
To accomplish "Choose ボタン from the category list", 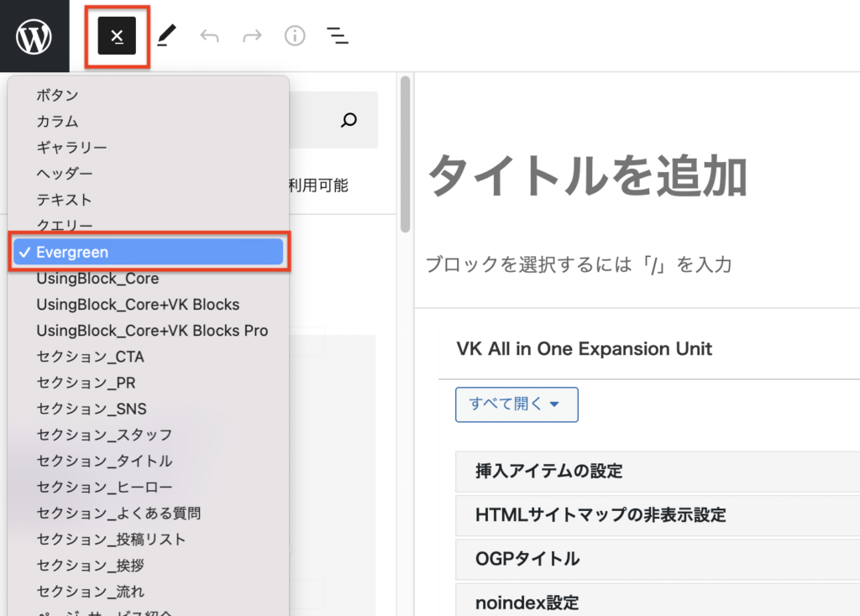I will [57, 95].
